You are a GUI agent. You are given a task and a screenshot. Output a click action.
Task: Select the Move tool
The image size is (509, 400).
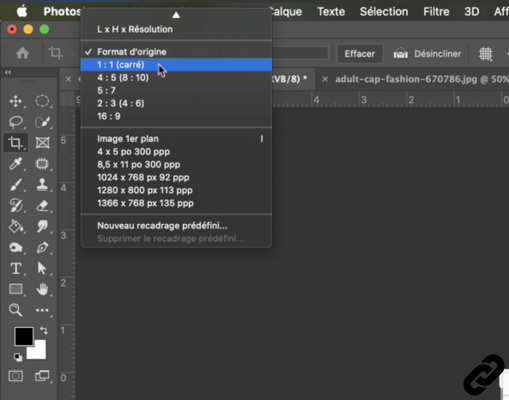tap(16, 101)
